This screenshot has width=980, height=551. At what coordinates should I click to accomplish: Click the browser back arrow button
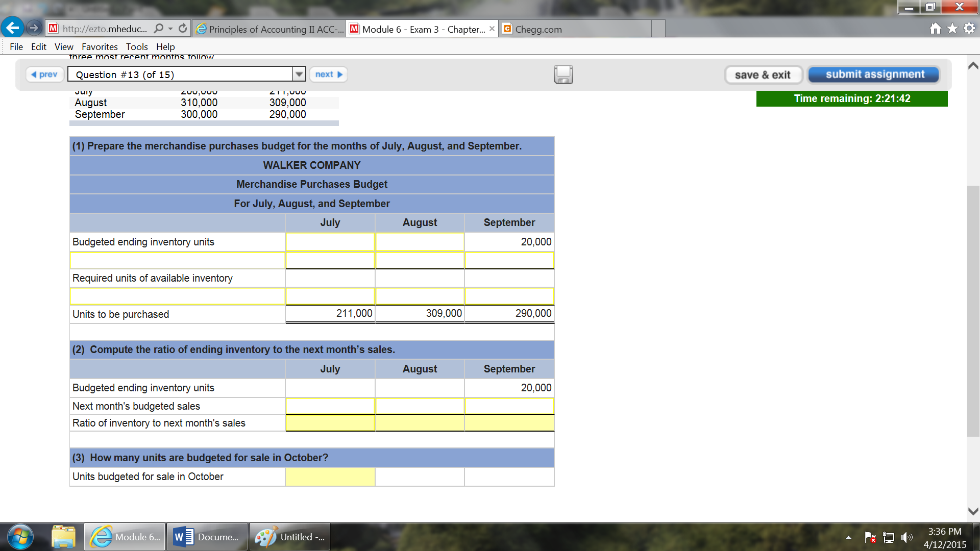coord(13,28)
